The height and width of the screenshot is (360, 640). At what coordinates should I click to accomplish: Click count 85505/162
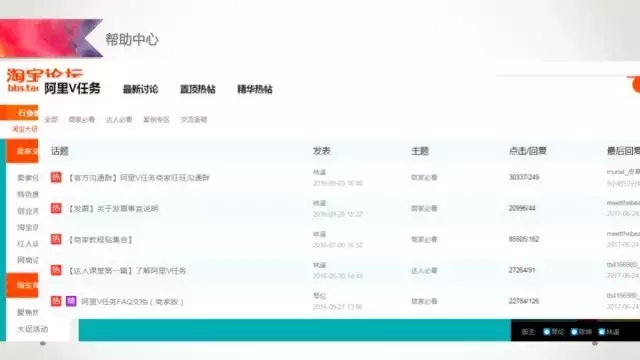(524, 239)
